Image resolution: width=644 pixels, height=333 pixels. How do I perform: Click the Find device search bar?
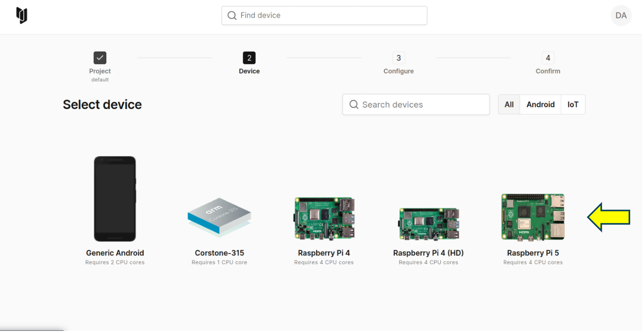324,15
